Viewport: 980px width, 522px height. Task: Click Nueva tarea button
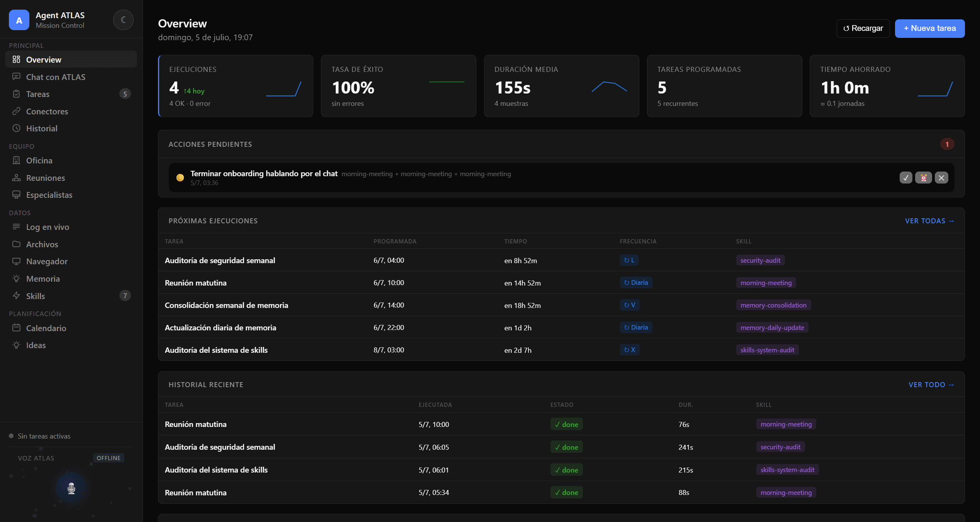(929, 28)
